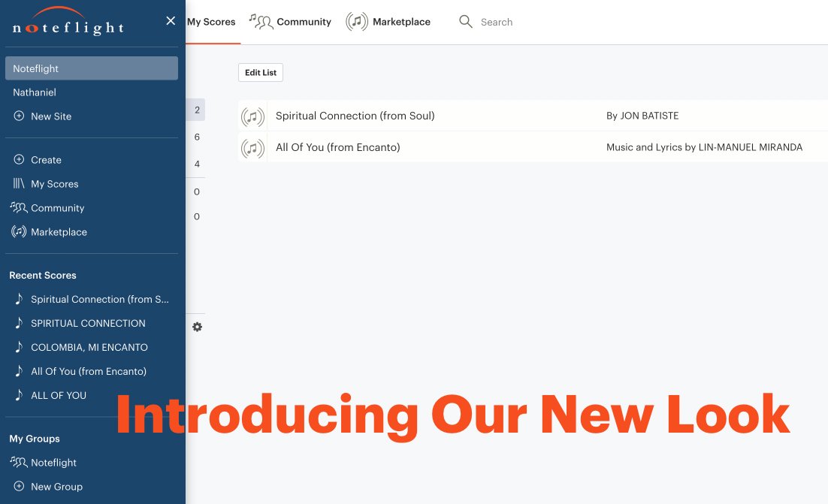The width and height of the screenshot is (828, 504).
Task: Close the sidebar with the X icon
Action: [x=171, y=20]
